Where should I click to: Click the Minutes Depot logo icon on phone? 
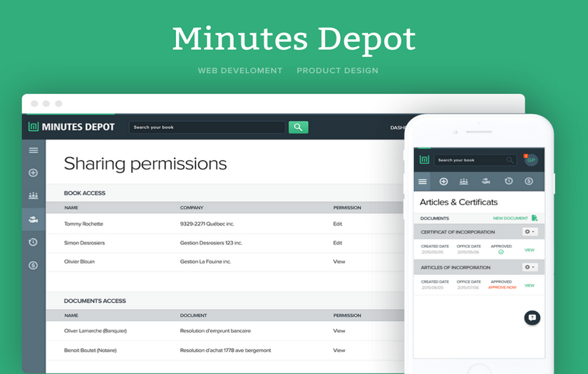(424, 160)
